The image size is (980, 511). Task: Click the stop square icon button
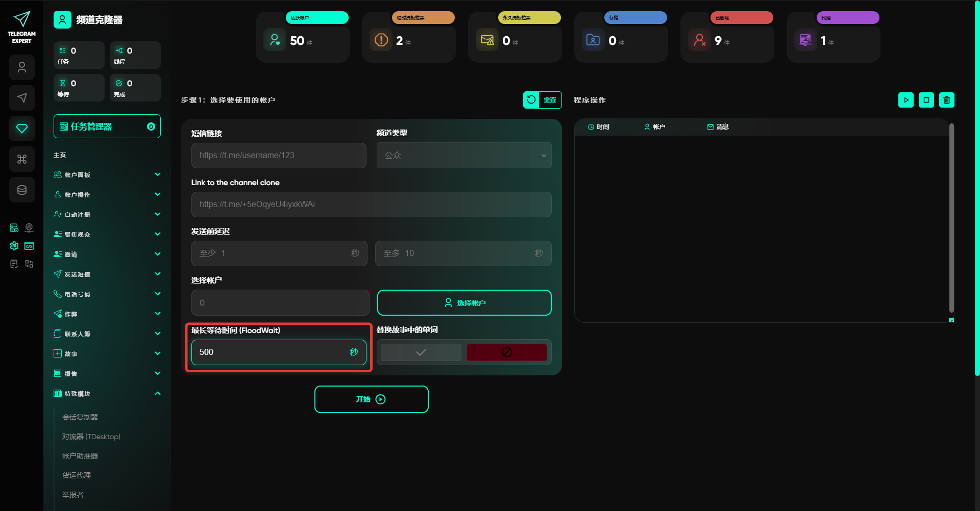pyautogui.click(x=926, y=100)
